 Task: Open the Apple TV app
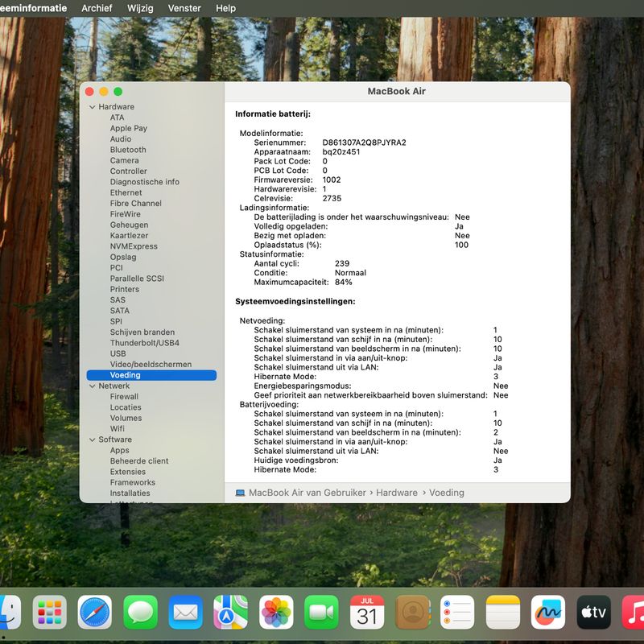tap(594, 612)
